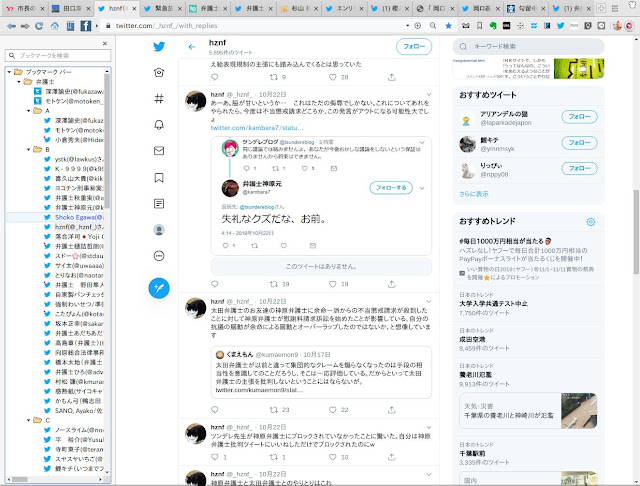
Task: Open Notifications bell icon
Action: [159, 124]
